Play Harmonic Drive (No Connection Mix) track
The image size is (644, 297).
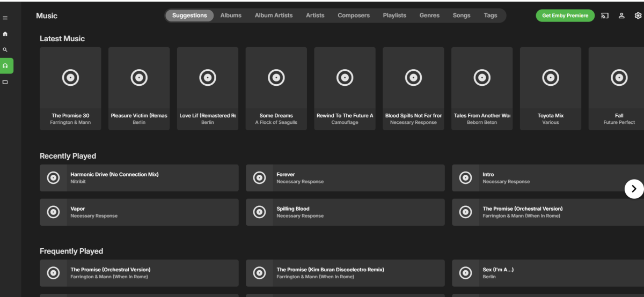point(114,175)
